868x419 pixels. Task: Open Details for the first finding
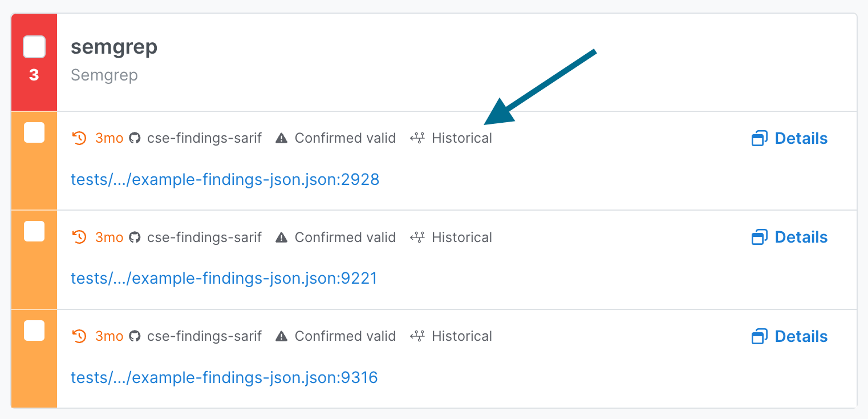(801, 138)
